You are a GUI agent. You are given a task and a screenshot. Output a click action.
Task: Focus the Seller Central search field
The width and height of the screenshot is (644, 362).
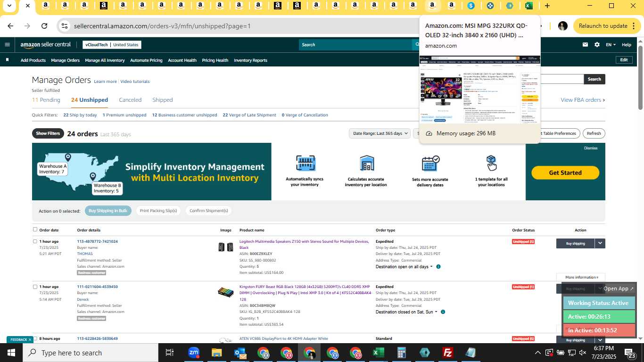click(355, 45)
